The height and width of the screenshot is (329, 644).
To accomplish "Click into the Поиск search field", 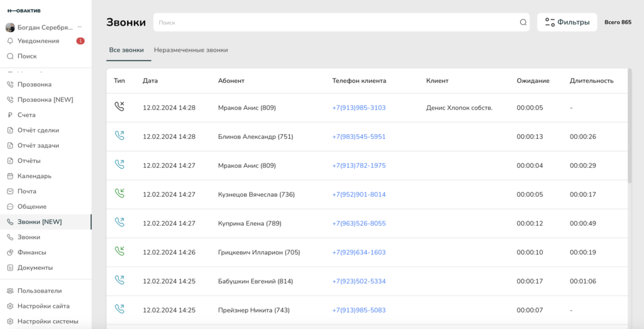I will pos(336,23).
